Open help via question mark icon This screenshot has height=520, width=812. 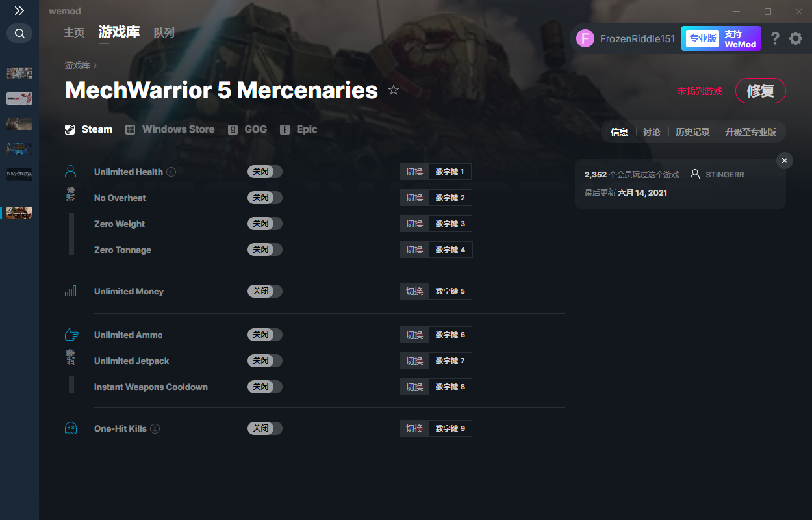[x=775, y=38]
